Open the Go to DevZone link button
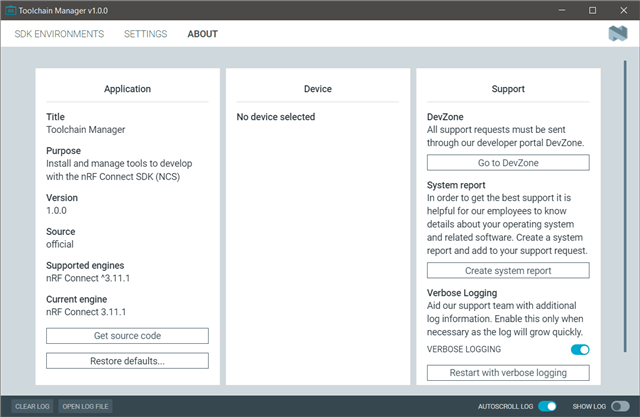The height and width of the screenshot is (417, 640). [x=508, y=163]
